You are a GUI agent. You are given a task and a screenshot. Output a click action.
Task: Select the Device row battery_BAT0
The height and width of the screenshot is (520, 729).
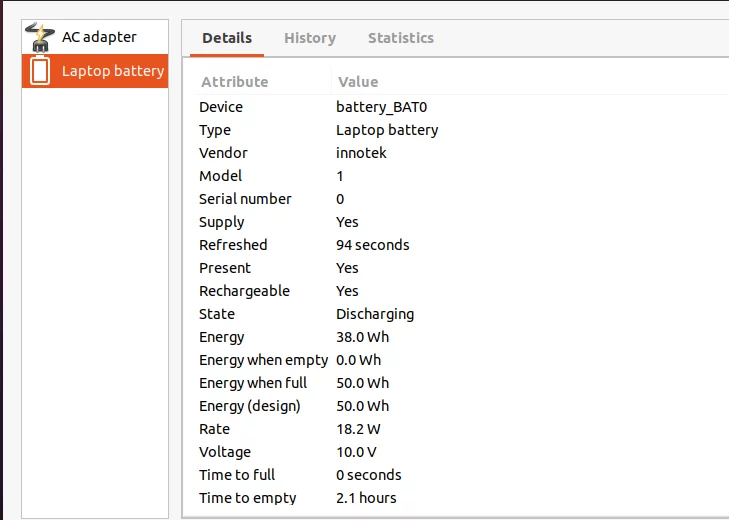pyautogui.click(x=463, y=107)
